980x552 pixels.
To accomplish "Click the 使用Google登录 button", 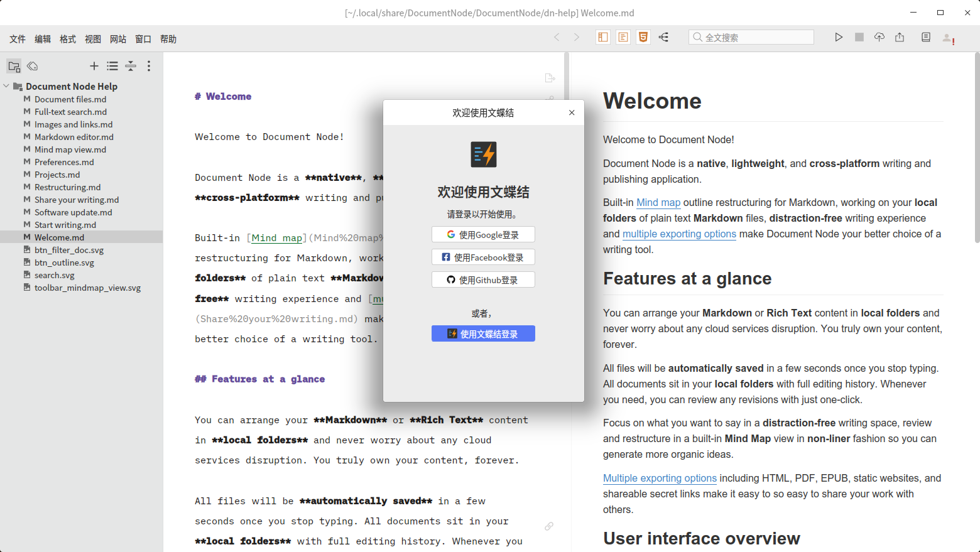I will coord(483,234).
